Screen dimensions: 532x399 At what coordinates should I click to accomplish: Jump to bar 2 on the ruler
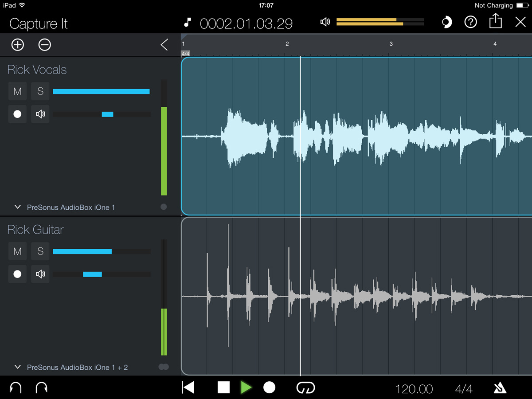point(287,43)
